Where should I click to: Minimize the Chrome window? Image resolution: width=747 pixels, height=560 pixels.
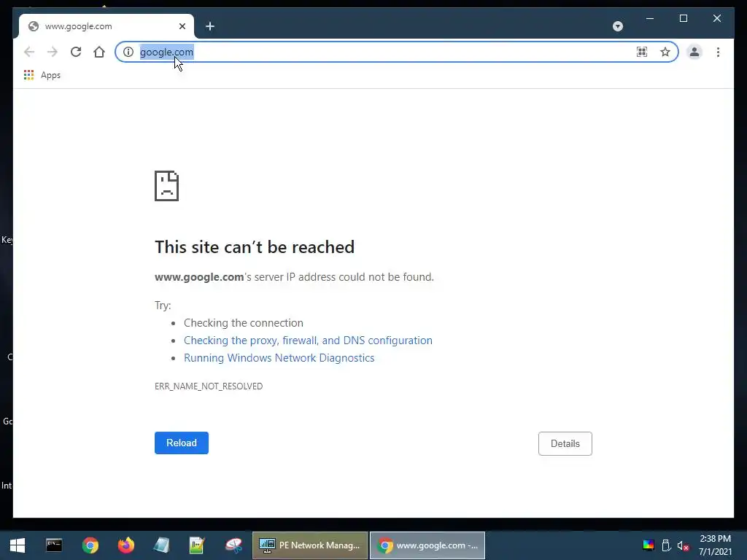(x=650, y=18)
